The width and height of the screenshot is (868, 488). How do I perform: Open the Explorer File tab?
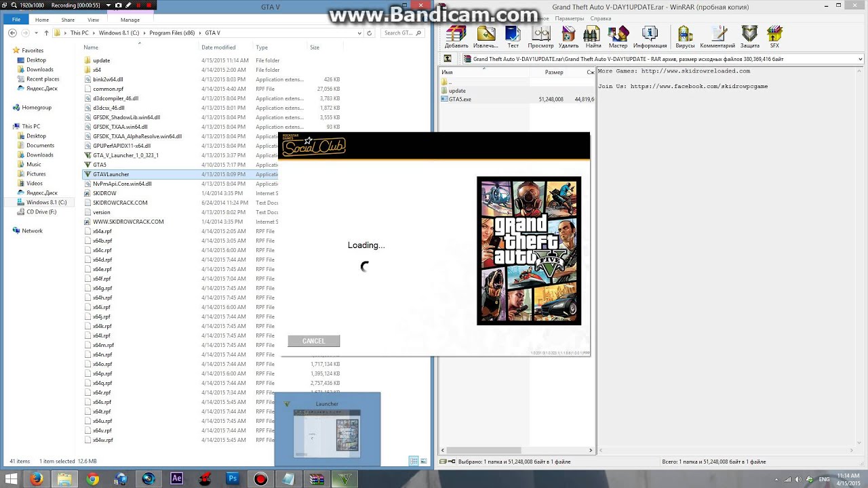tap(16, 20)
